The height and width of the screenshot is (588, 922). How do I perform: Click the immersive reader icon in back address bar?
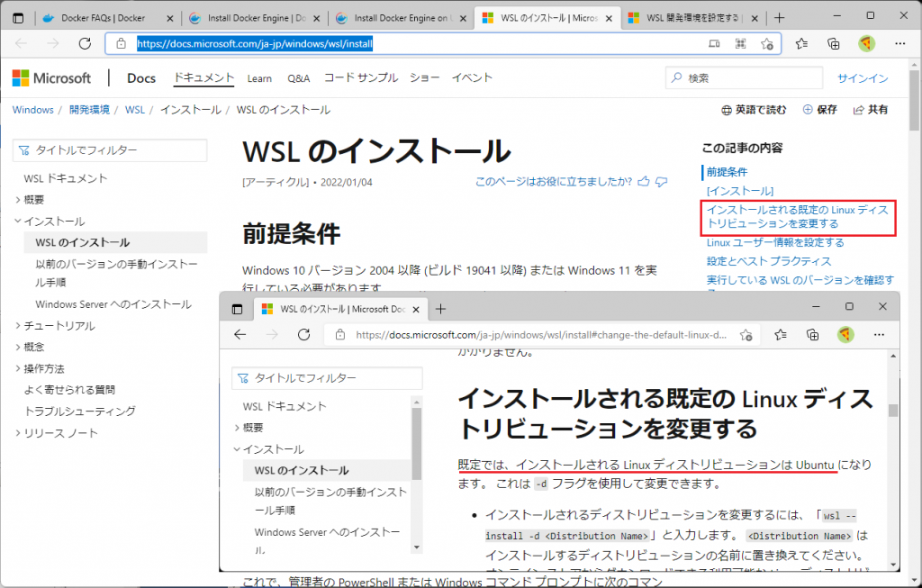pos(714,43)
